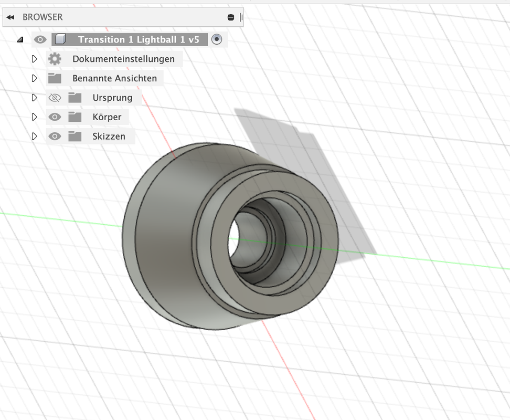This screenshot has width=510, height=420.
Task: Expand the Skizzen node
Action: pyautogui.click(x=35, y=136)
